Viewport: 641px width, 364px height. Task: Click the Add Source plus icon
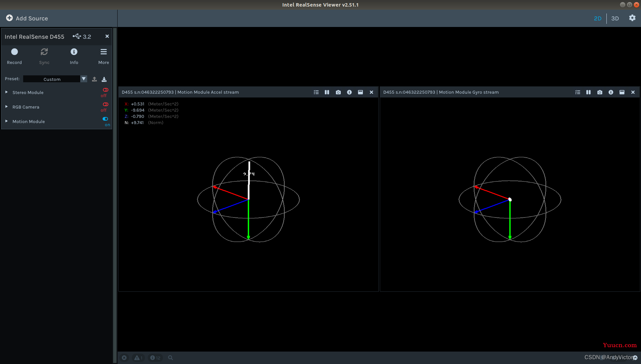point(9,18)
